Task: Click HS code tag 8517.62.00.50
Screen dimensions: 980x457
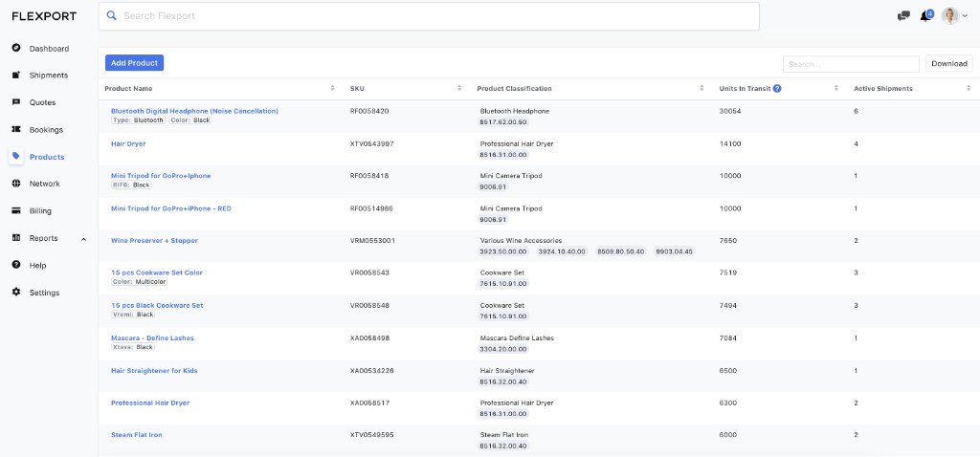Action: coord(503,121)
